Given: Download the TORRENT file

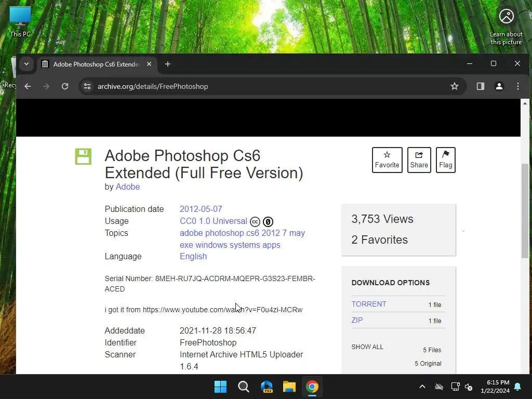Looking at the screenshot, I should point(369,304).
